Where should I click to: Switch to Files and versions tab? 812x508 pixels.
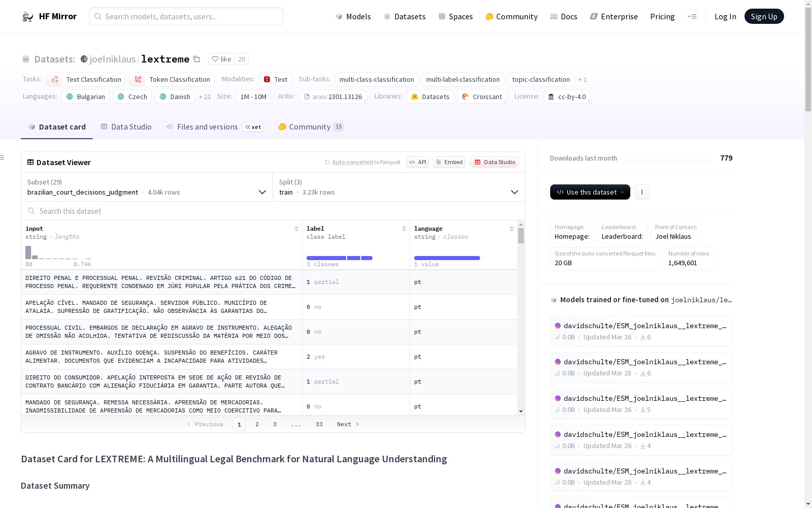pos(207,127)
